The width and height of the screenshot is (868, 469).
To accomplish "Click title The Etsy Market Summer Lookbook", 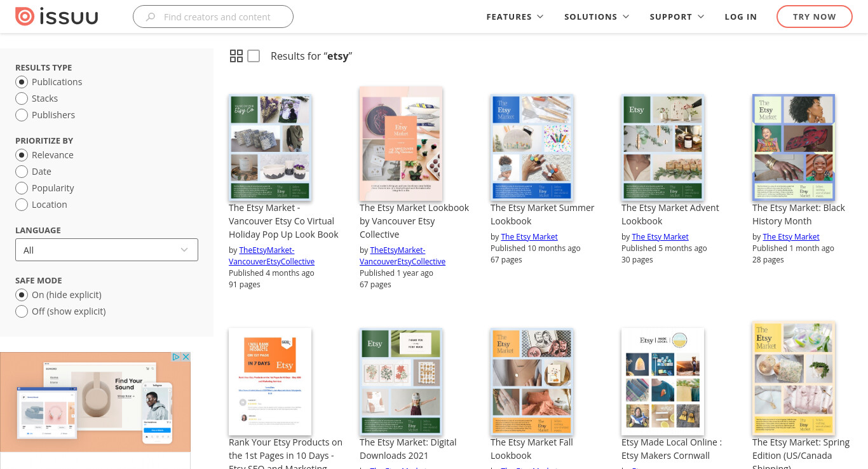I will pyautogui.click(x=542, y=214).
